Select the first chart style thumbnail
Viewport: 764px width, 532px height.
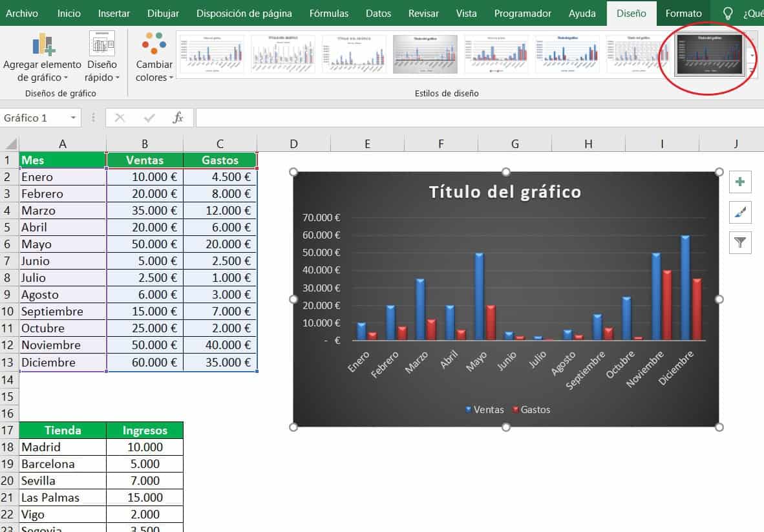[x=211, y=54]
